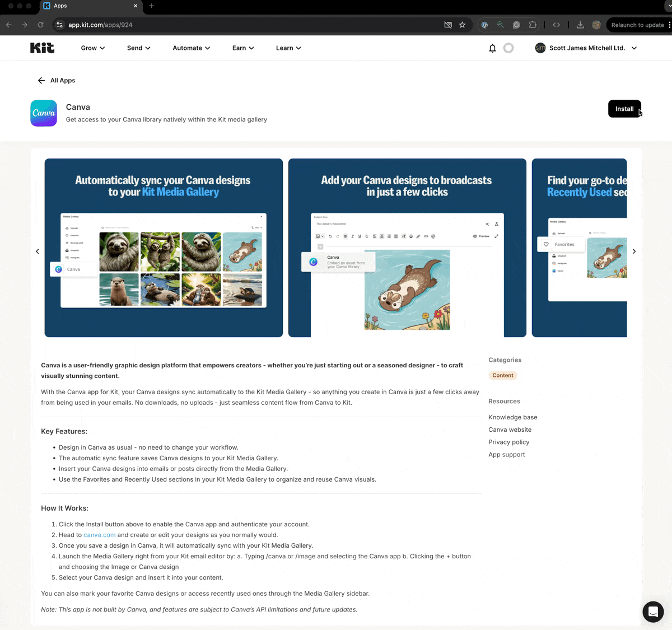Click the Resources heading

pos(505,402)
